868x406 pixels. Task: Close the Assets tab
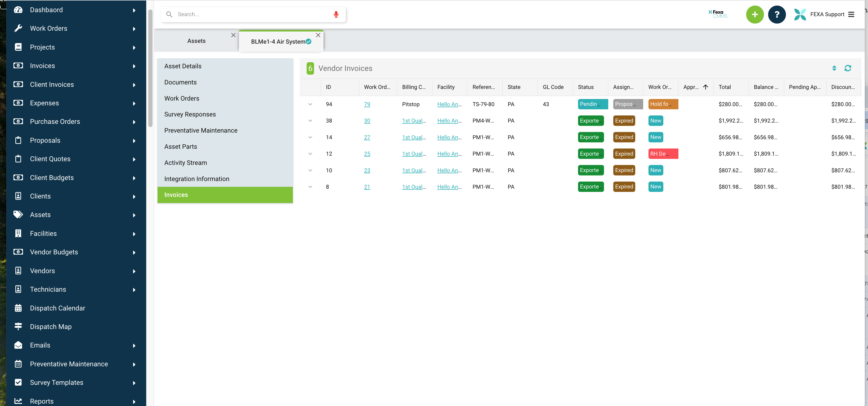click(x=233, y=35)
